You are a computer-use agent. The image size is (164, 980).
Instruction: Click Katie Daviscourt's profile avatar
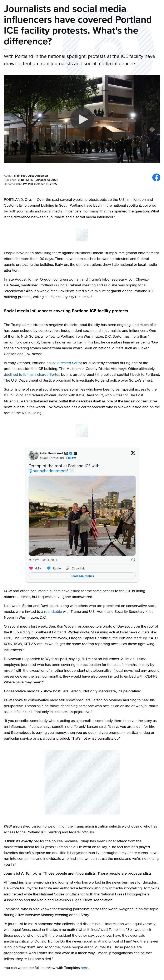(x=33, y=455)
